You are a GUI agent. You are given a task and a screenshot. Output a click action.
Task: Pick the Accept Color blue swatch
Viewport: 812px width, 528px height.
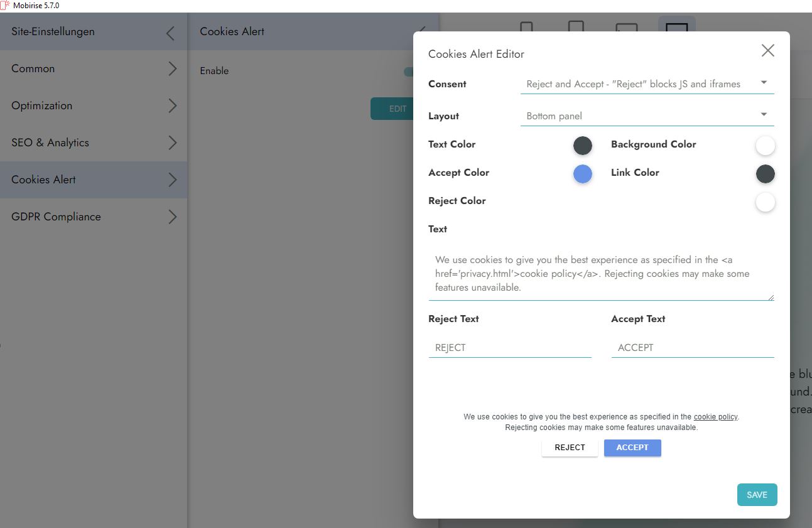(x=582, y=174)
